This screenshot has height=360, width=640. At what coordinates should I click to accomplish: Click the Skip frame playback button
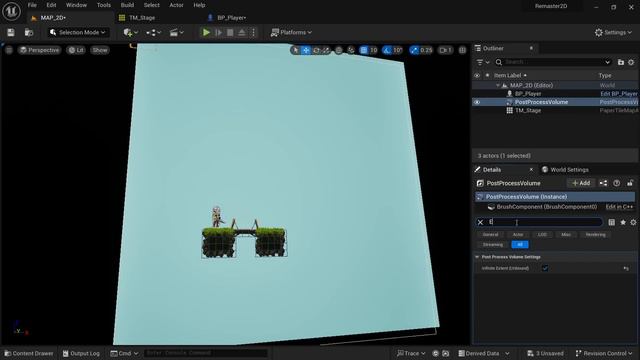pyautogui.click(x=219, y=32)
